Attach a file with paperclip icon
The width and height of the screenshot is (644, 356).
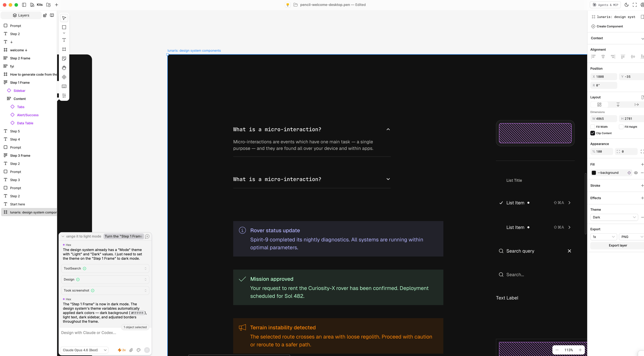pyautogui.click(x=131, y=350)
